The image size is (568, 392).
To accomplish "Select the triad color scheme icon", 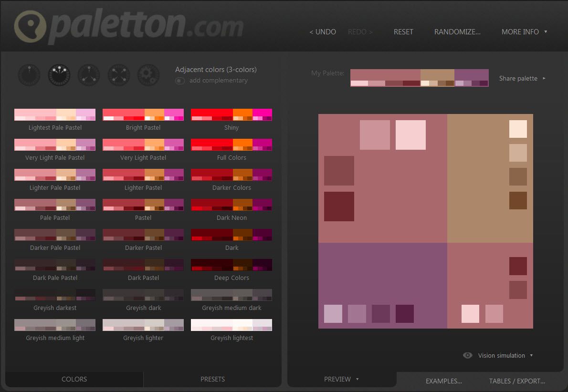I will pos(88,75).
